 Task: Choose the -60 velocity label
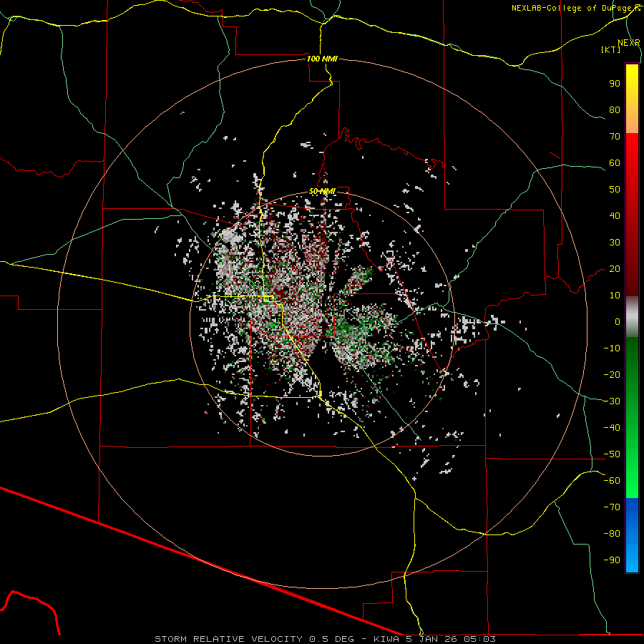pos(612,481)
